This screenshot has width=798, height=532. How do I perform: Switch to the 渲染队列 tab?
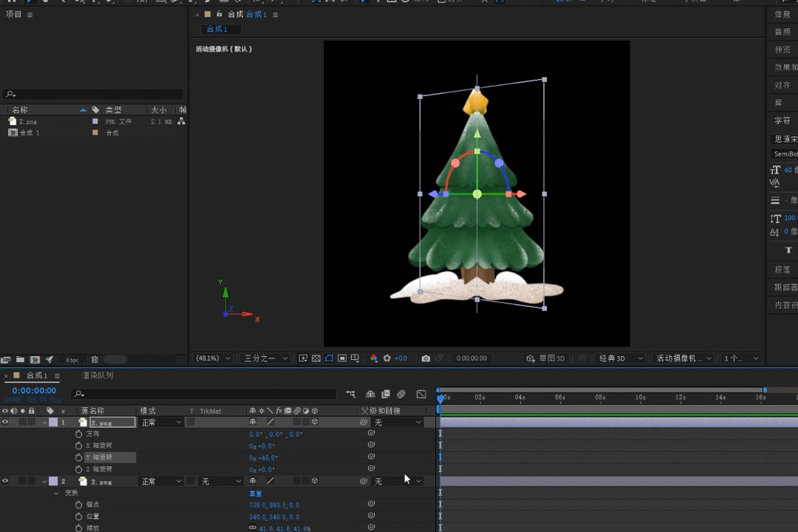click(98, 375)
